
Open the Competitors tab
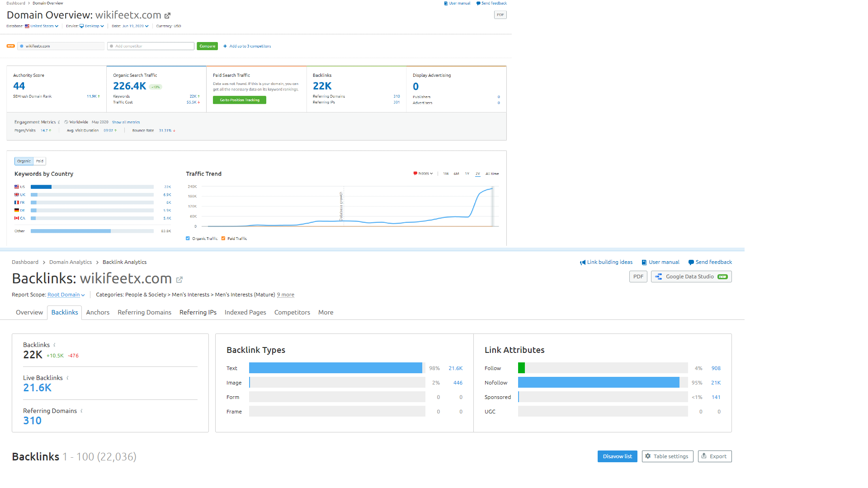(292, 313)
